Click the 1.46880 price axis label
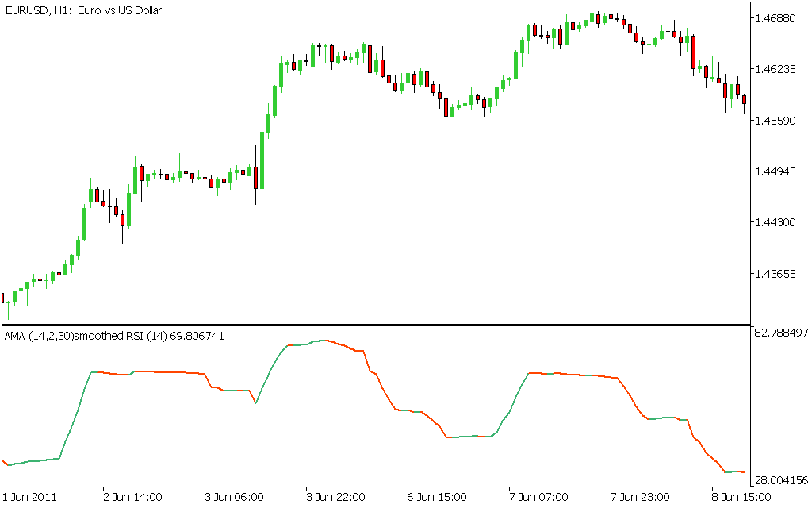812x508 pixels. (779, 18)
